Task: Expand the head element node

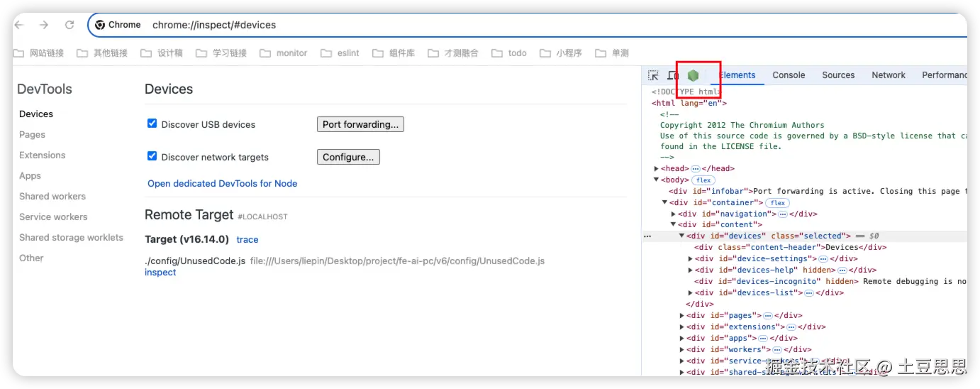Action: point(657,169)
